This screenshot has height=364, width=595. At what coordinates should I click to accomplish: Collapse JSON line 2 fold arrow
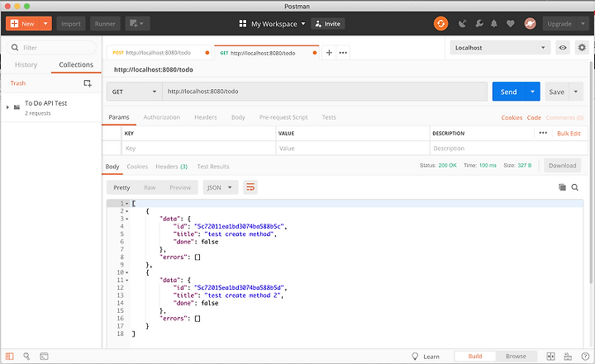point(126,211)
